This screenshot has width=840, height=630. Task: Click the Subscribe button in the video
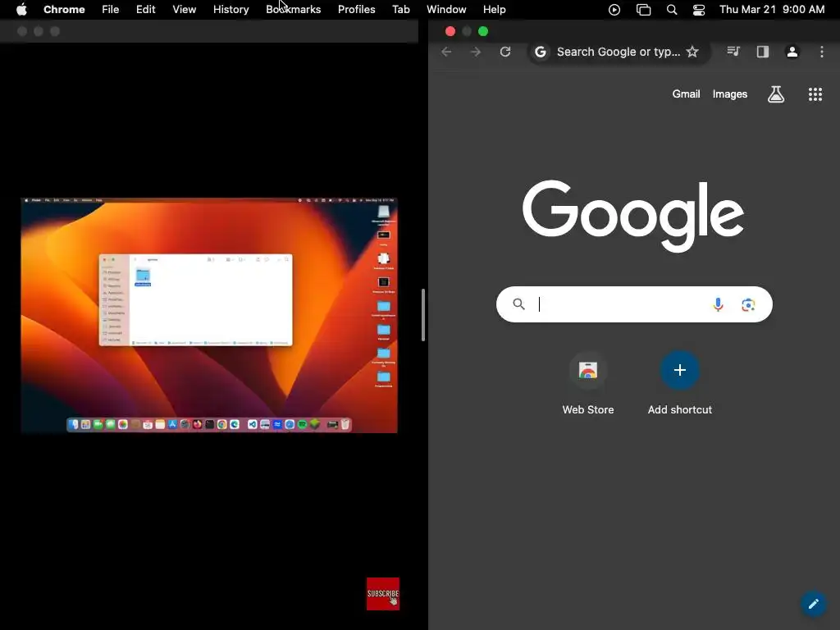(383, 594)
